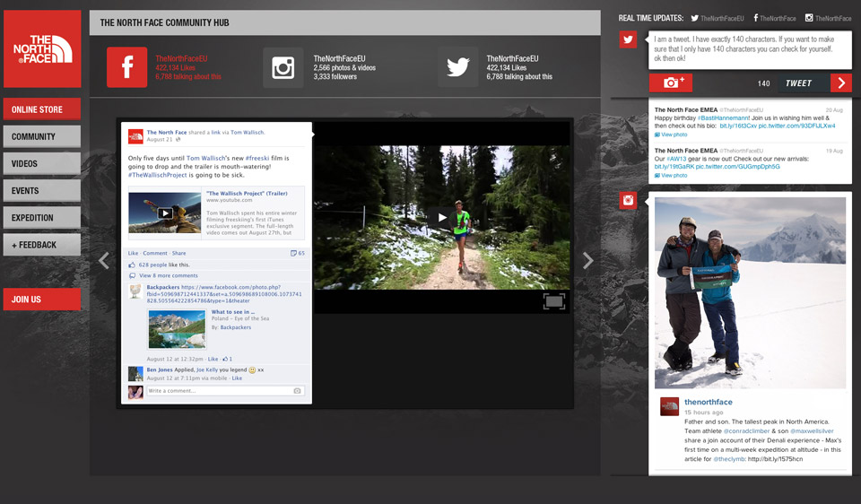Open Facebook TheNorthFace in real time updates
The height and width of the screenshot is (504, 861).
(774, 18)
